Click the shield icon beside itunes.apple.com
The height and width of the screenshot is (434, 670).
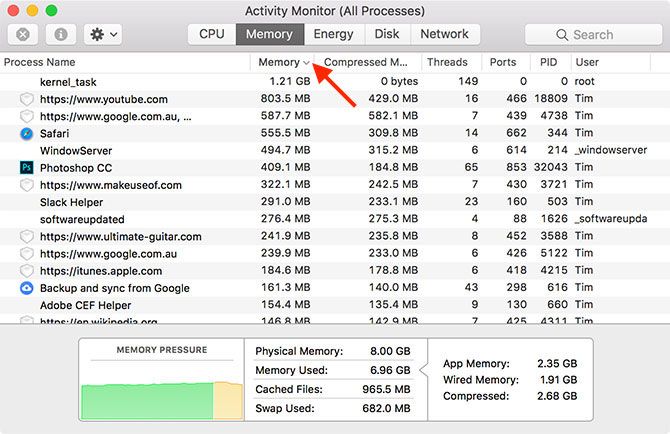tap(27, 271)
